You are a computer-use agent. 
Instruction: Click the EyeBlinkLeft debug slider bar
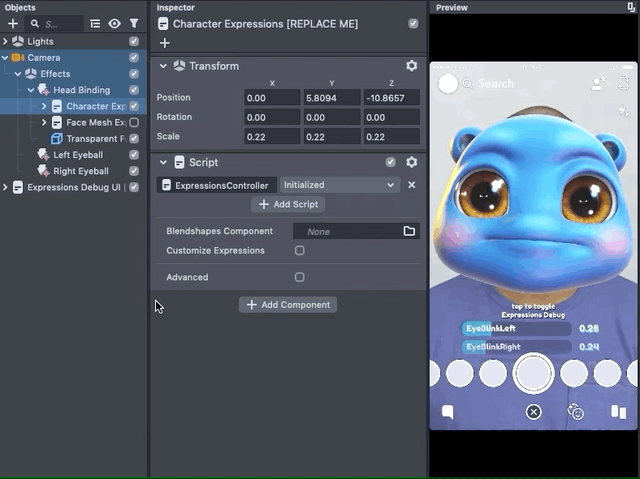(516, 328)
